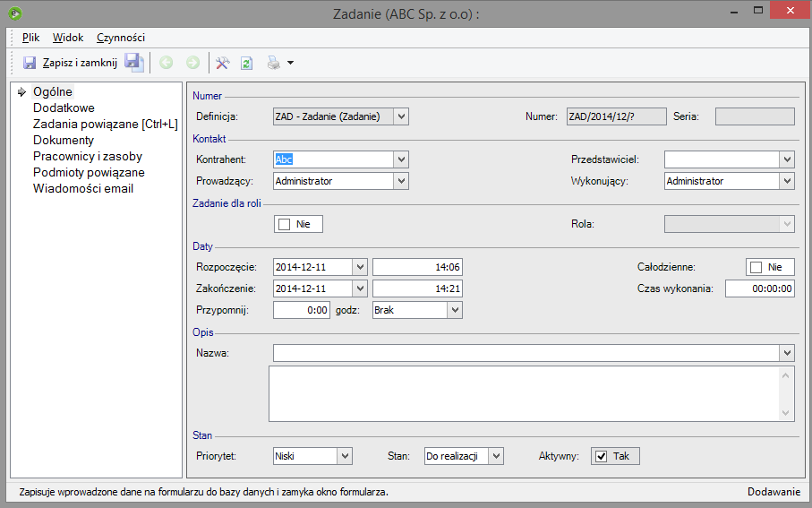The image size is (812, 508).
Task: Click the description scrollbar down arrow
Action: coord(785,413)
